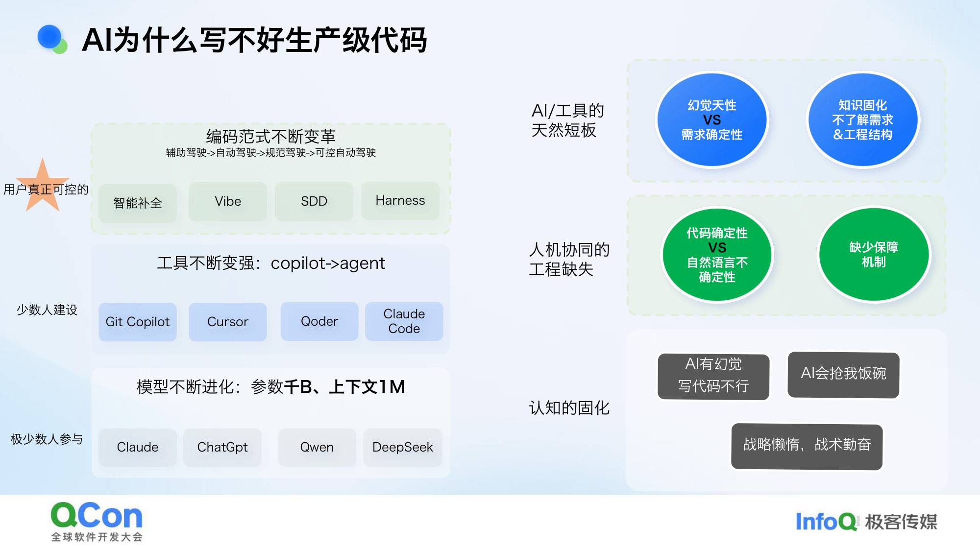
Task: Click the label AI/工具的天然短板
Action: 568,120
